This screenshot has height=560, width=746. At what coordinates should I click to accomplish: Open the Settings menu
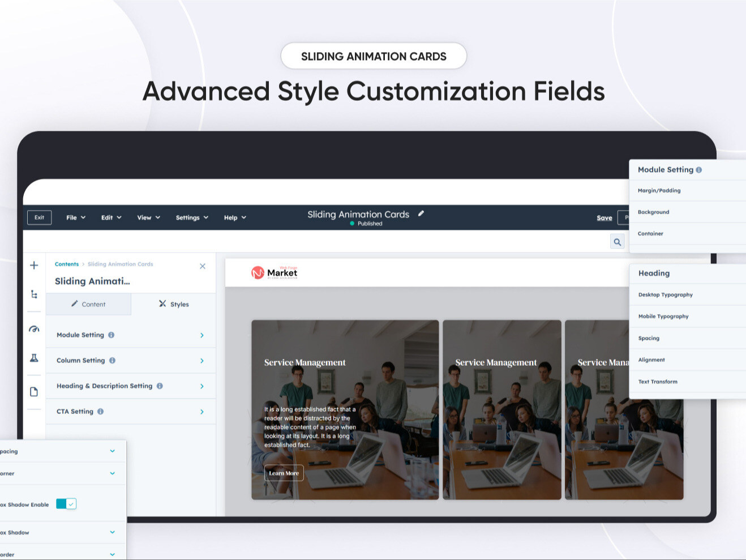pyautogui.click(x=191, y=217)
